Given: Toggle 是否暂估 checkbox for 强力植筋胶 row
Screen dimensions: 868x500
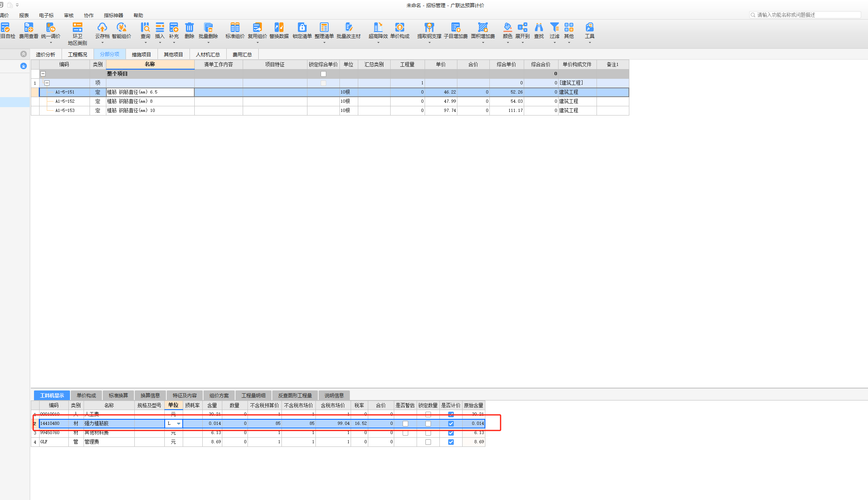Looking at the screenshot, I should pyautogui.click(x=405, y=424).
